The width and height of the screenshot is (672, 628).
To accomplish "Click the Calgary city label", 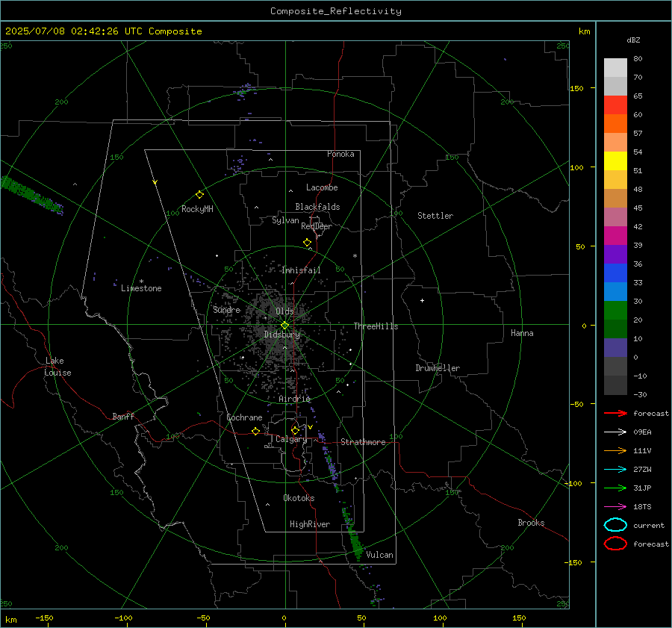I will coord(291,439).
